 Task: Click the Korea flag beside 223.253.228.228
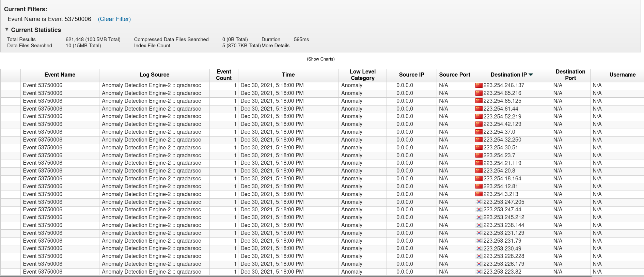coord(479,256)
